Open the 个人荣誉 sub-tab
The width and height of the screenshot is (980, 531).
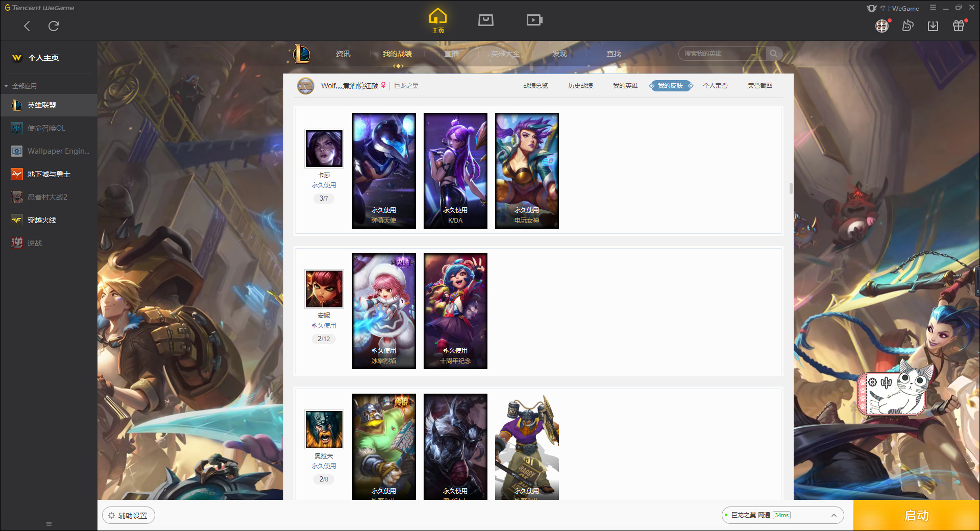[x=715, y=86]
